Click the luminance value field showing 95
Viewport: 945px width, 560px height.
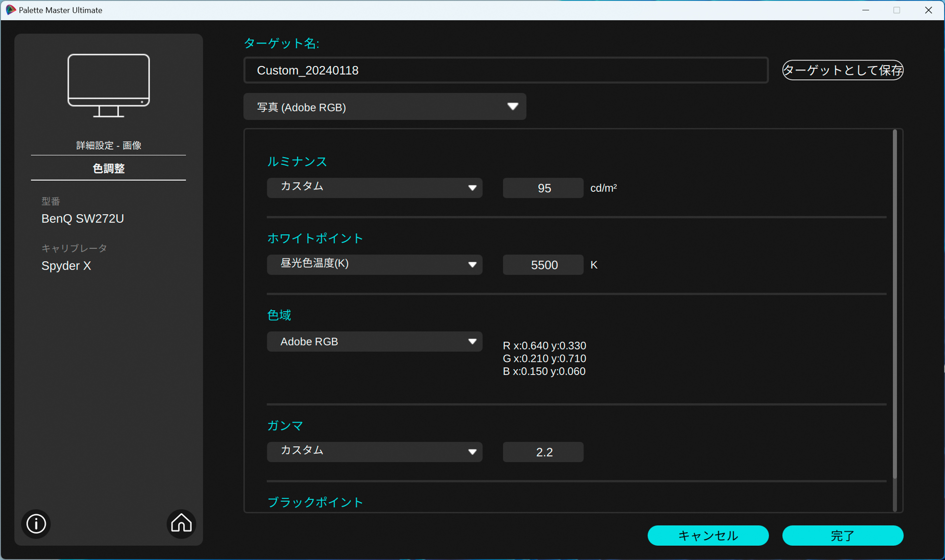pos(543,187)
